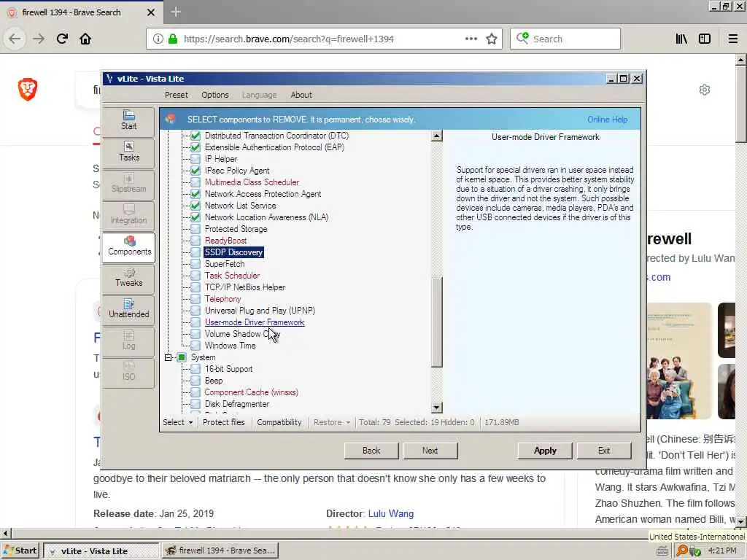Check the ReadyBoost component

[x=196, y=241]
